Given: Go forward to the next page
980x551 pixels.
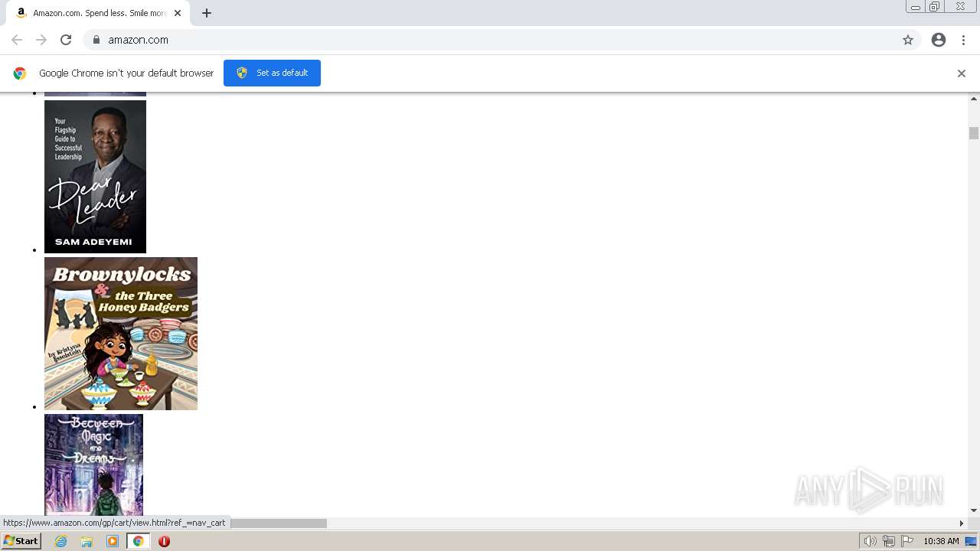Looking at the screenshot, I should (41, 40).
